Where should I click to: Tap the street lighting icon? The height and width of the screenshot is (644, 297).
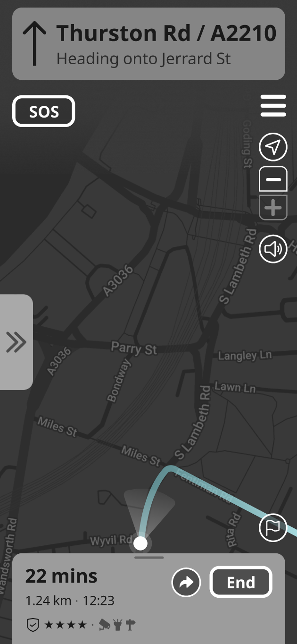tap(118, 625)
